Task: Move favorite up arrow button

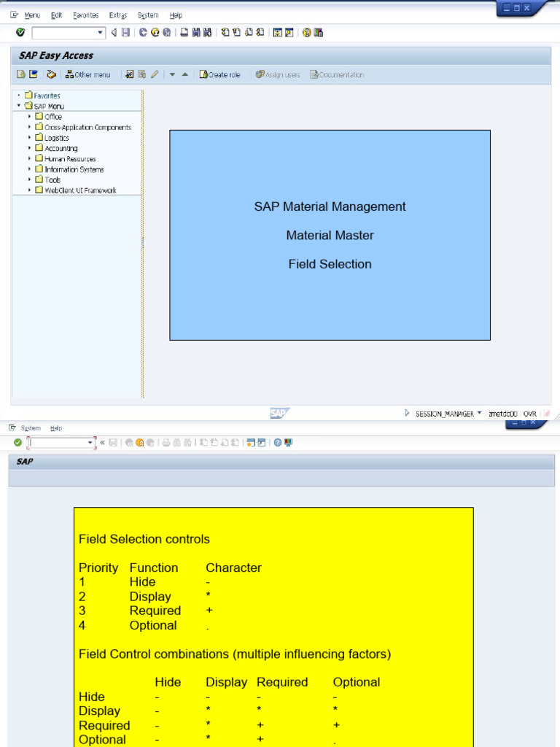Action: (x=185, y=74)
